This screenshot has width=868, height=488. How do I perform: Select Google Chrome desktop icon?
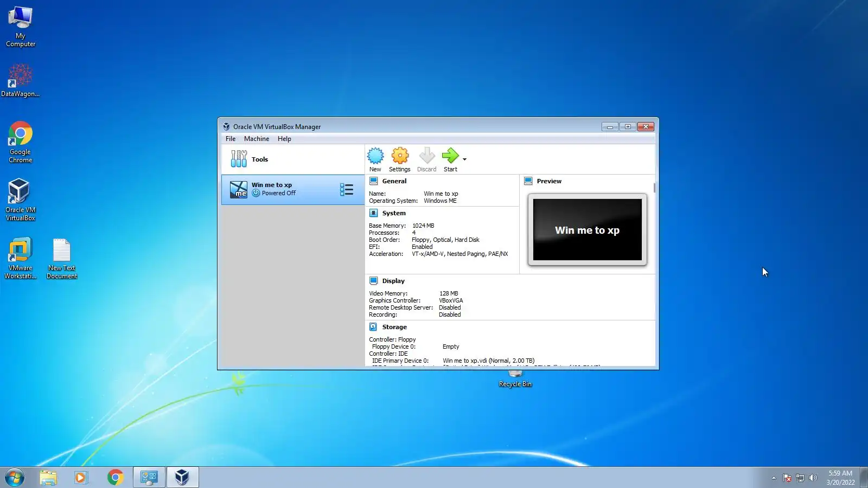click(20, 142)
